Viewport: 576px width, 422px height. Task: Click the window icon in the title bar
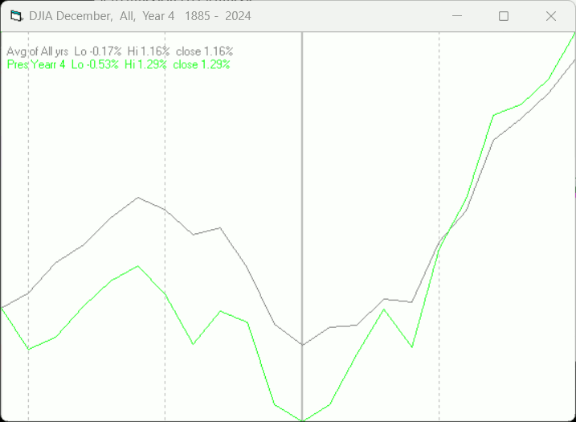click(x=16, y=16)
